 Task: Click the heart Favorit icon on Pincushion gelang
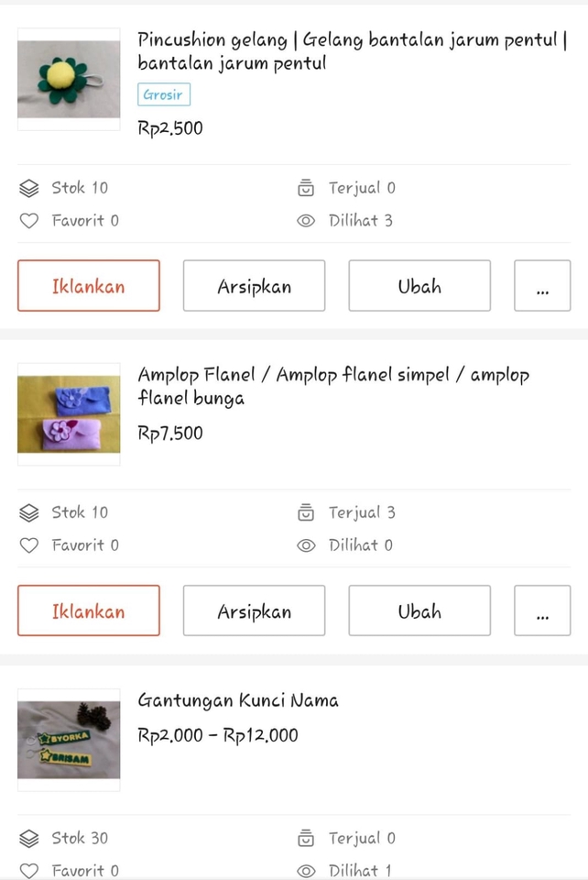(x=30, y=220)
